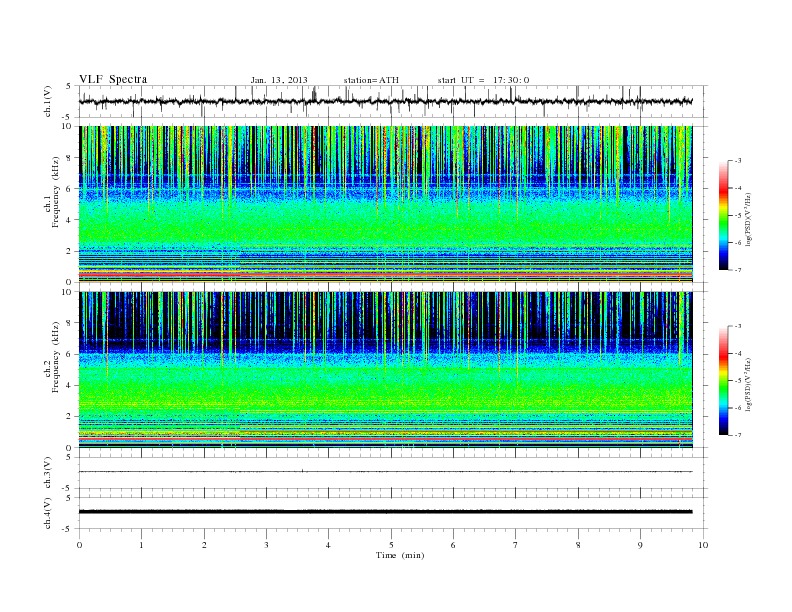Image resolution: width=792 pixels, height=612 pixels.
Task: Click the ch.1 colorbar 'log(PSD)(V²/Hz)' label
Action: tap(749, 218)
